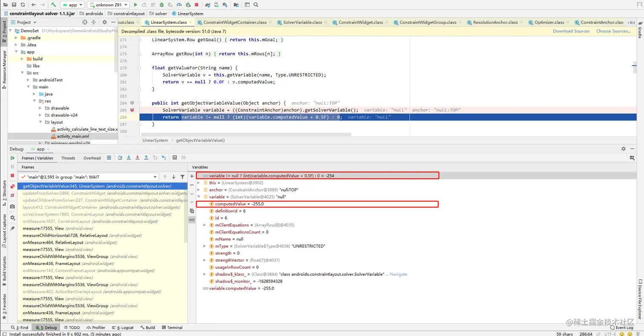The image size is (644, 336).
Task: Click the thread dump camera icon
Action: point(12,206)
